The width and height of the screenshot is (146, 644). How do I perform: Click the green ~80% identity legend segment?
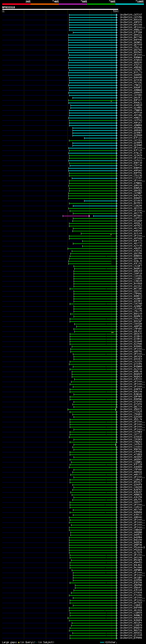pos(101,4)
